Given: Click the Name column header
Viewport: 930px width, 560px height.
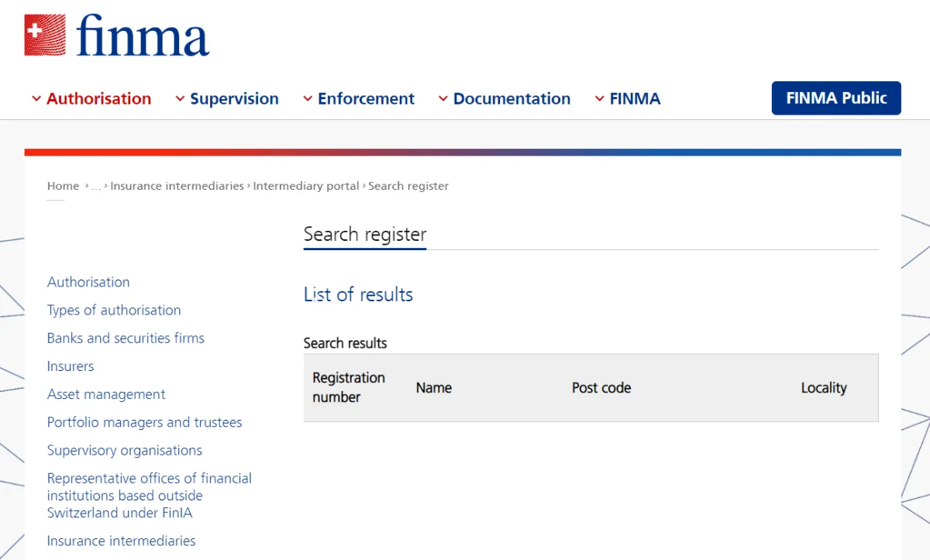Looking at the screenshot, I should [x=434, y=388].
